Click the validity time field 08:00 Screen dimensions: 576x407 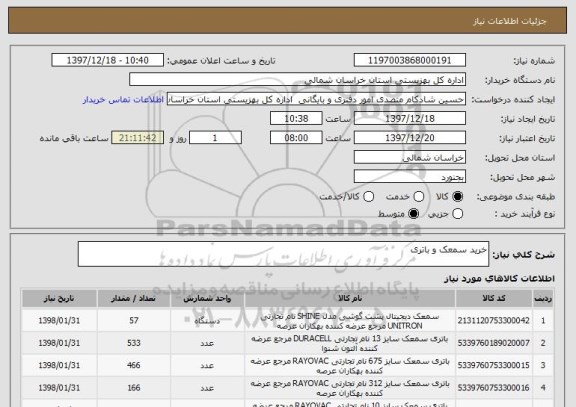[x=296, y=138]
